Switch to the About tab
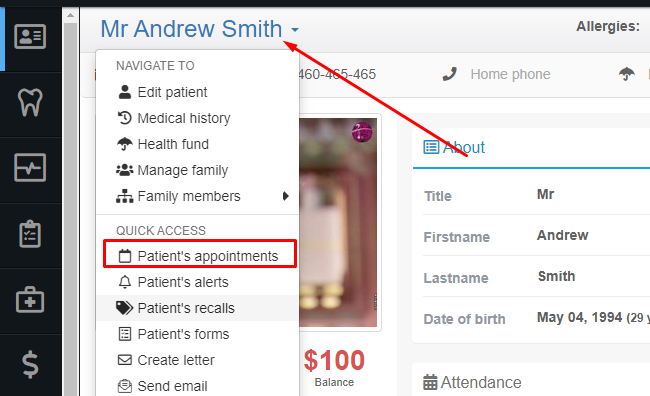The height and width of the screenshot is (396, 650). coord(454,147)
